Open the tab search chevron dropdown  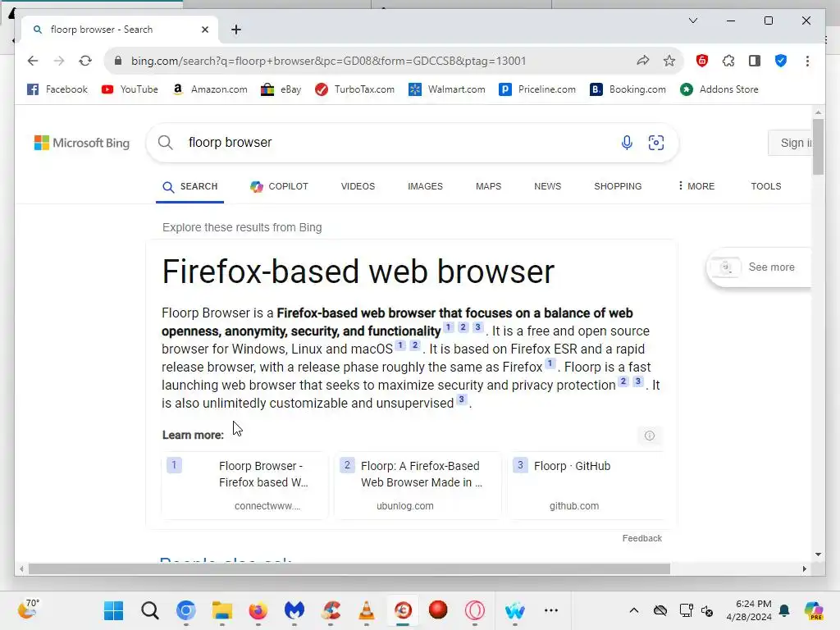point(692,21)
